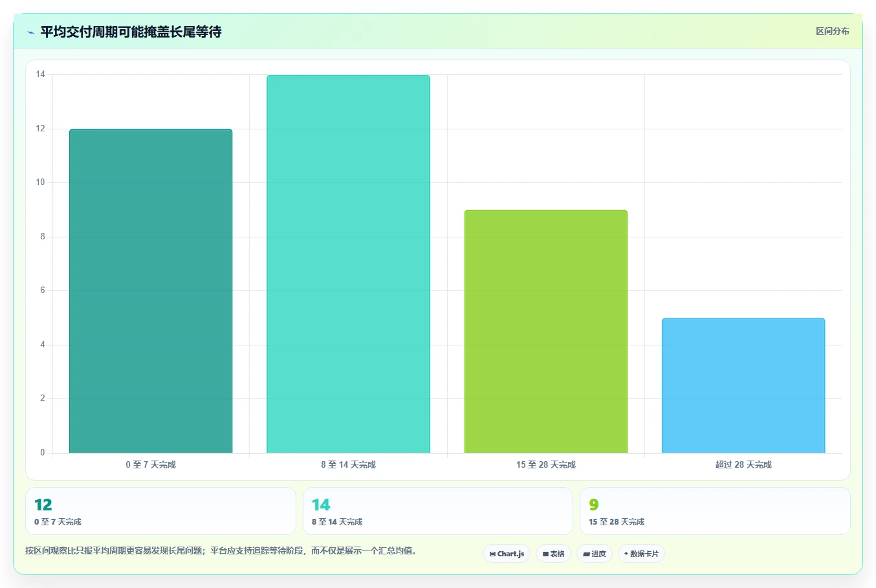Image resolution: width=876 pixels, height=588 pixels.
Task: Click the x-axis label 8 至 14 天完成
Action: click(x=348, y=464)
